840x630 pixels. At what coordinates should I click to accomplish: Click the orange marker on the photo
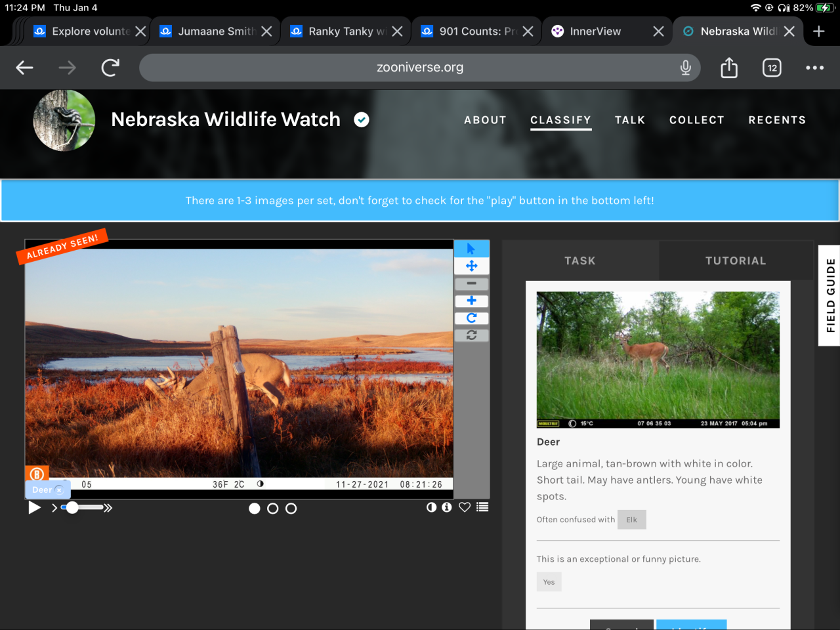tap(37, 474)
